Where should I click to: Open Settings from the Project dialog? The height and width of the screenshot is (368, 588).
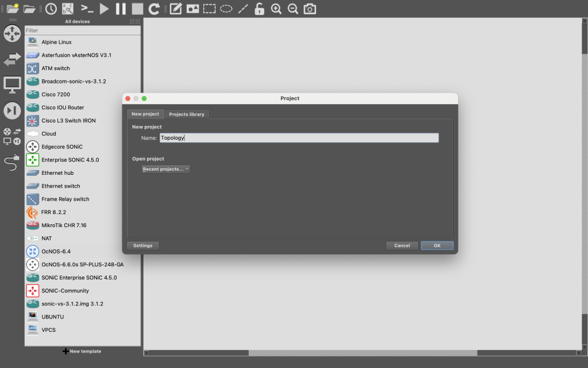click(x=143, y=246)
